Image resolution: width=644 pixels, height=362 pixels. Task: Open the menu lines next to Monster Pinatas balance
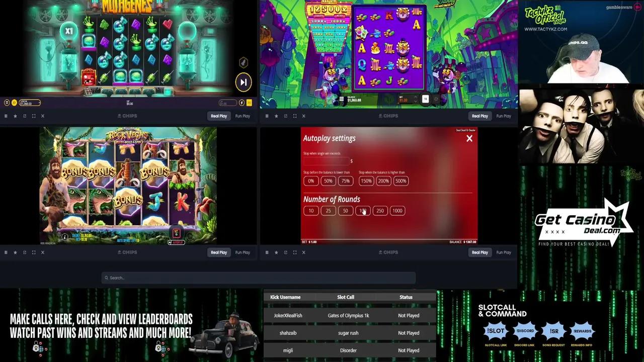pos(342,99)
